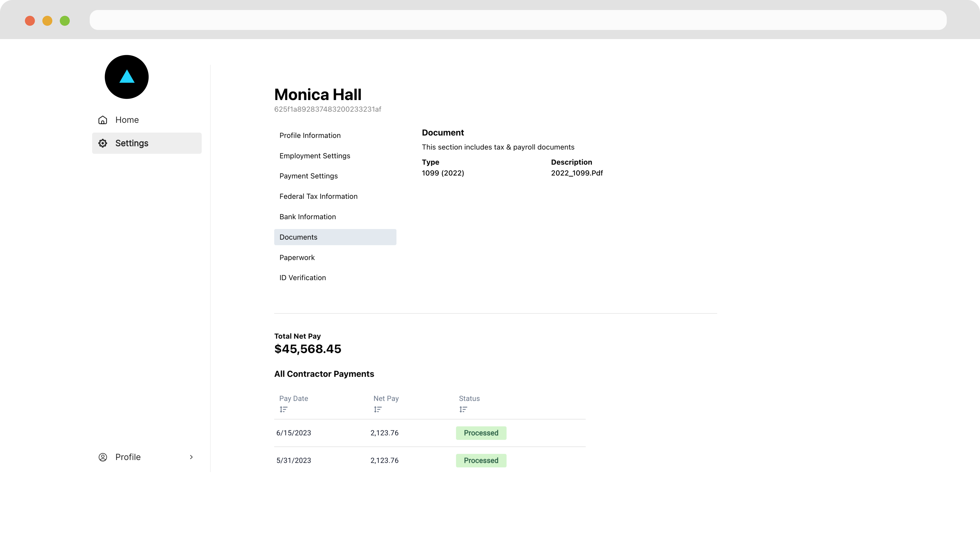Click the All Contractor Payments heading

tap(324, 374)
